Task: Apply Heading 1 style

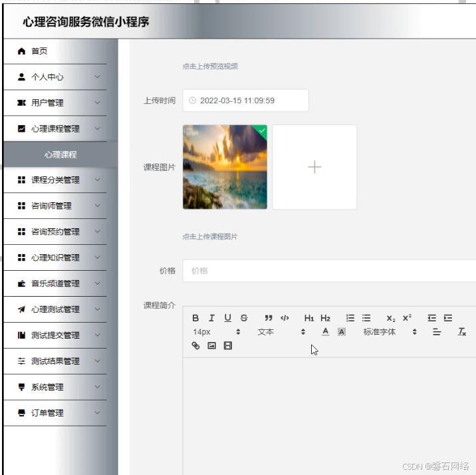Action: (309, 318)
